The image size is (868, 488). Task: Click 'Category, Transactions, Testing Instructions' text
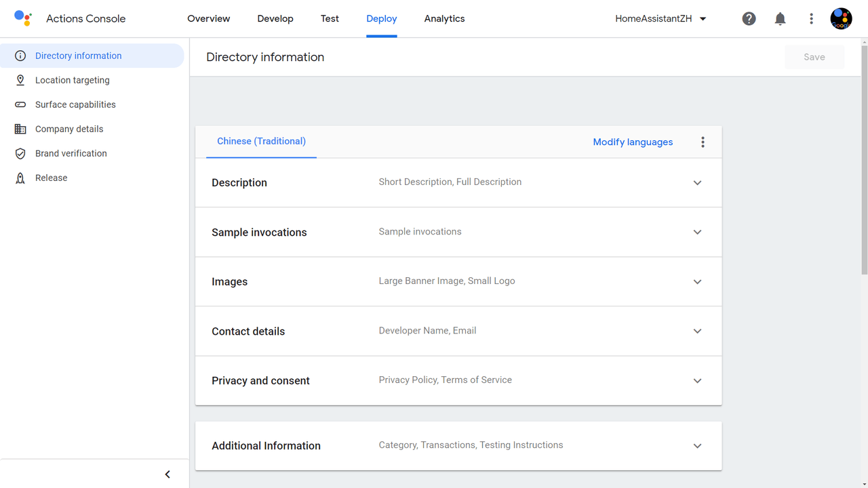point(471,445)
